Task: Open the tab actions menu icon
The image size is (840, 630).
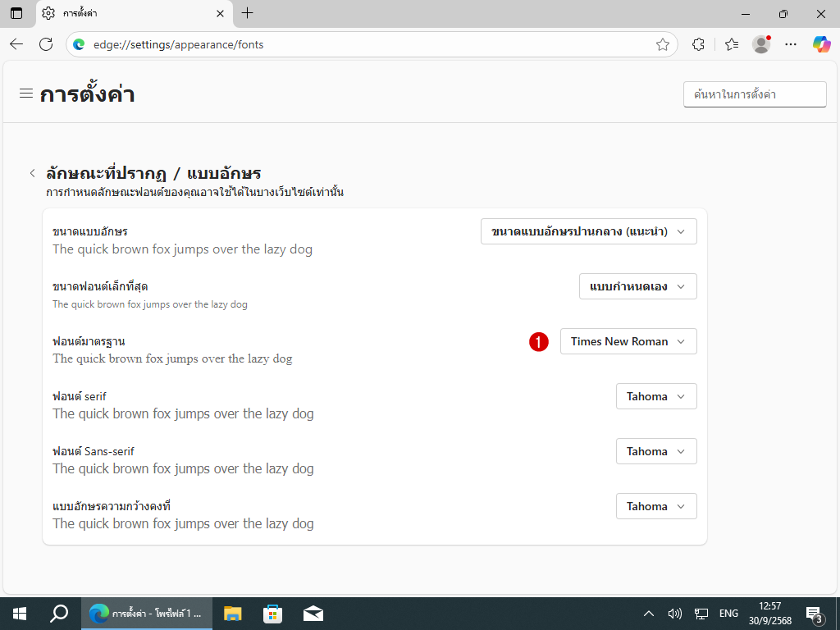Action: click(16, 13)
